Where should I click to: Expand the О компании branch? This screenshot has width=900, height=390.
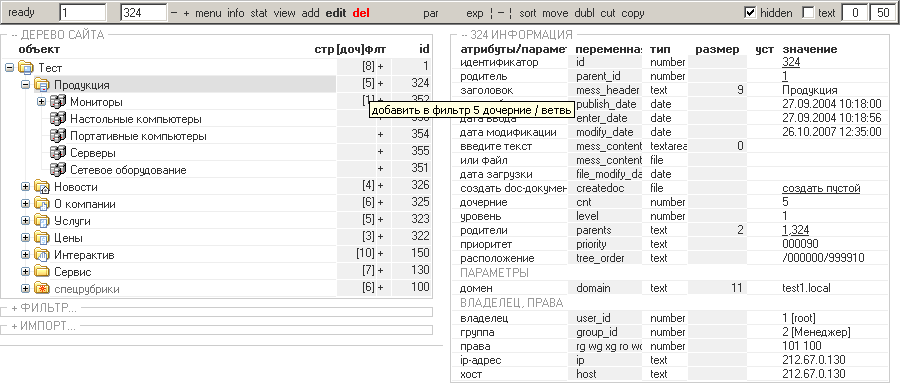coord(25,204)
